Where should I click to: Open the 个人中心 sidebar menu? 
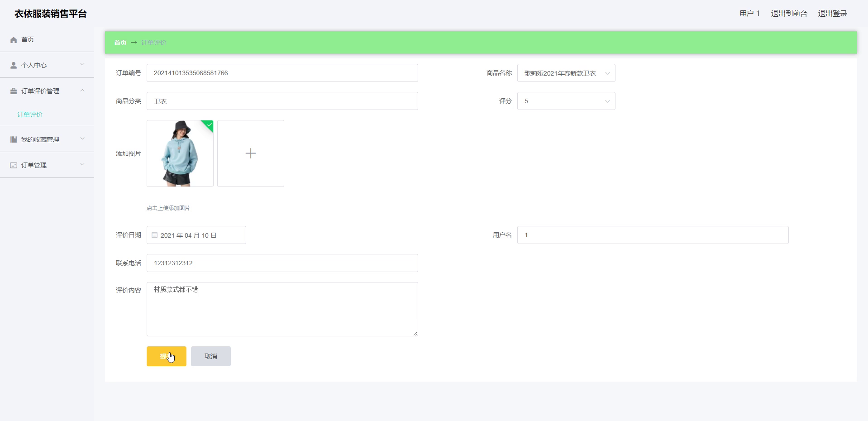point(47,65)
